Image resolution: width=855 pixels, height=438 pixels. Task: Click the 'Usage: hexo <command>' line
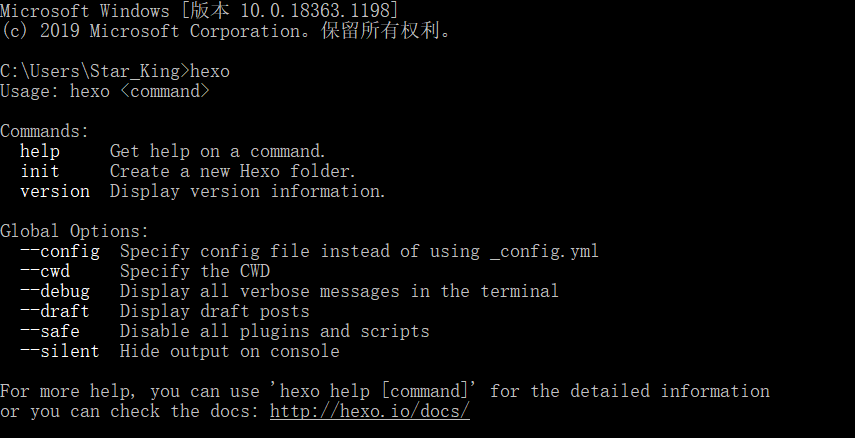click(x=105, y=91)
